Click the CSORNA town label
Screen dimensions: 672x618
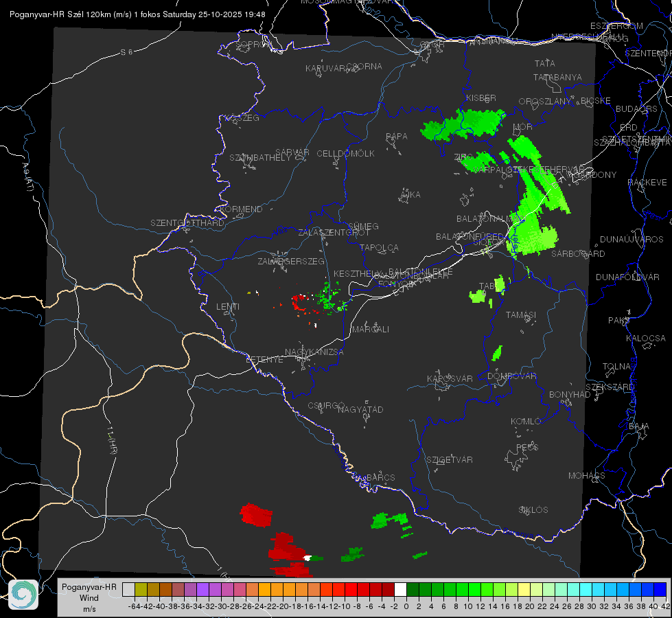point(364,67)
